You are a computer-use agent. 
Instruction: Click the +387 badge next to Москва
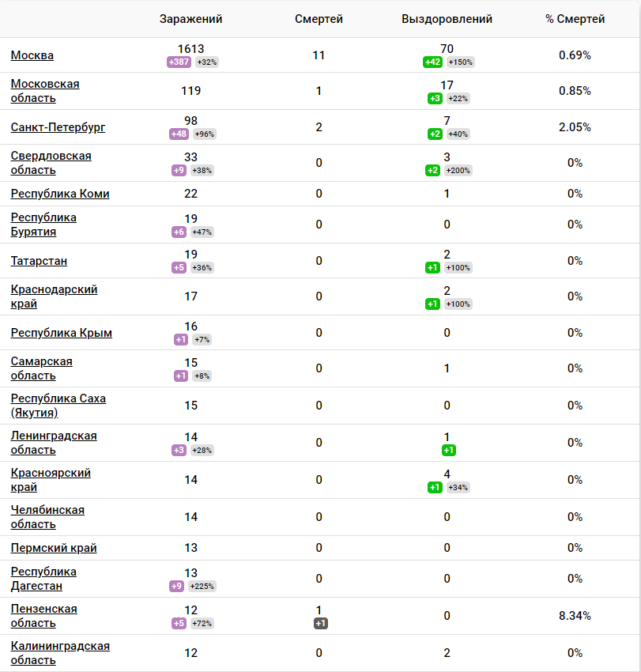pyautogui.click(x=178, y=61)
